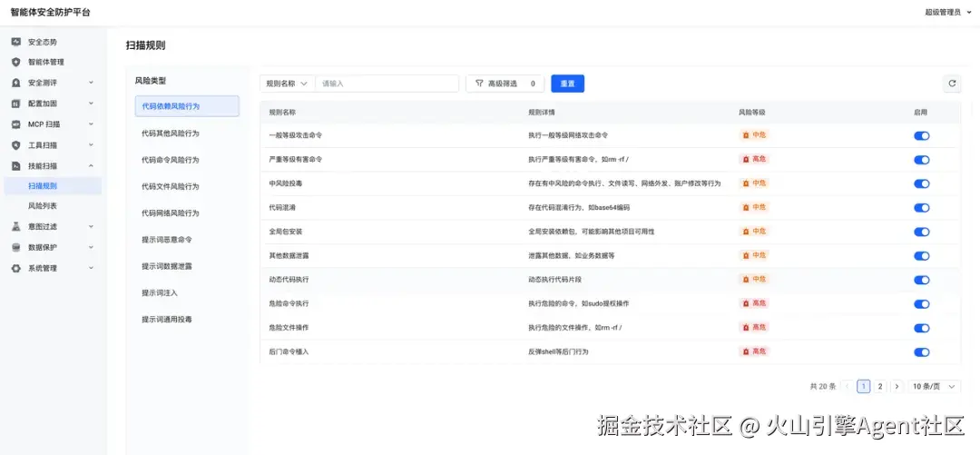
Task: Turn off the 其他数据泄露 rule switch
Action: [x=921, y=256]
